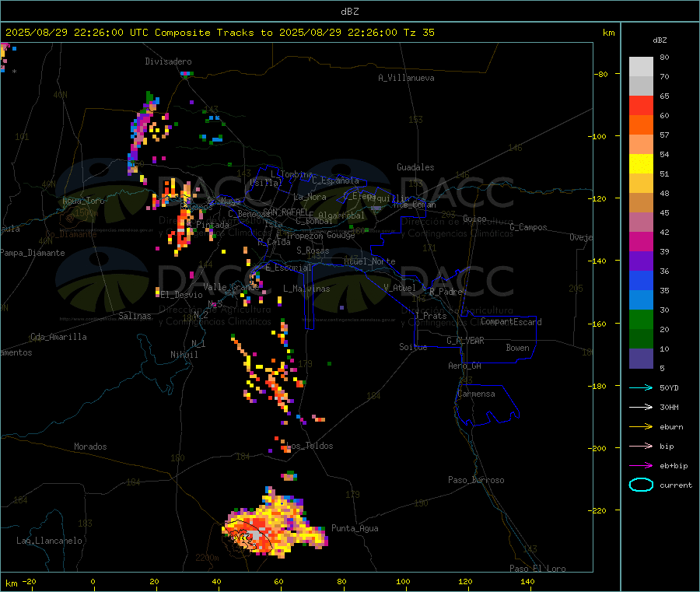Click the Lag.Llancanelo label
This screenshot has width=700, height=592.
coord(50,541)
